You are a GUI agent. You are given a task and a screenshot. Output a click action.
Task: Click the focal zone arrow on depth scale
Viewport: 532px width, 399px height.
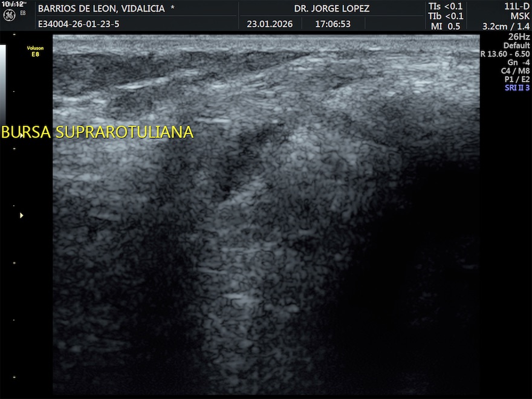[x=22, y=215]
